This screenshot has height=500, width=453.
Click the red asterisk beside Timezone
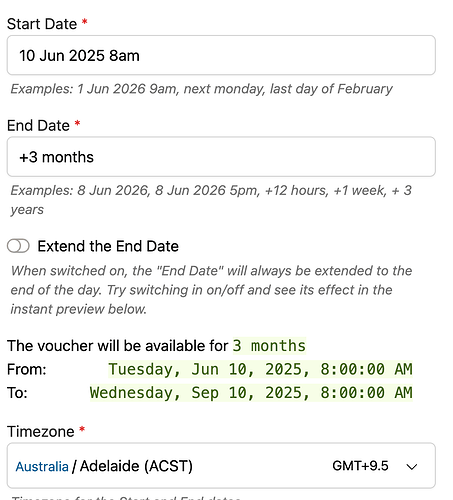[82, 430]
